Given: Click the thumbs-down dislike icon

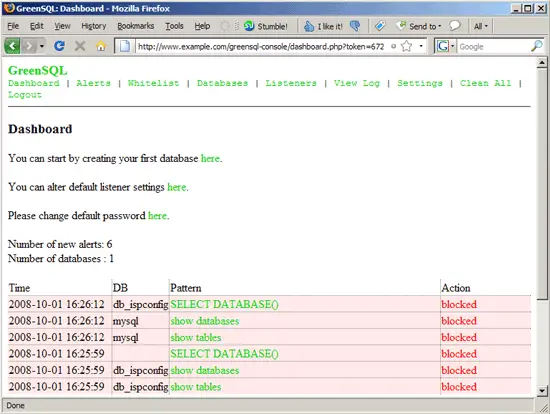Looking at the screenshot, I should pyautogui.click(x=355, y=26).
